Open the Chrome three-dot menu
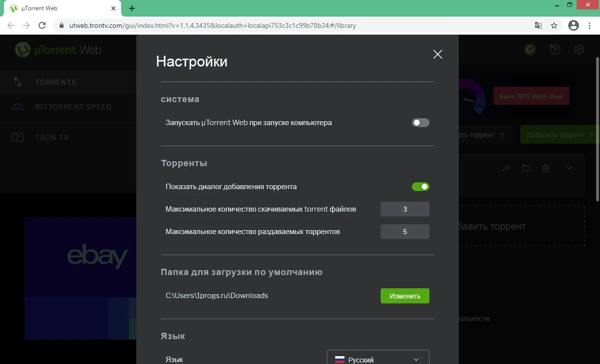Image resolution: width=600 pixels, height=364 pixels. [590, 25]
